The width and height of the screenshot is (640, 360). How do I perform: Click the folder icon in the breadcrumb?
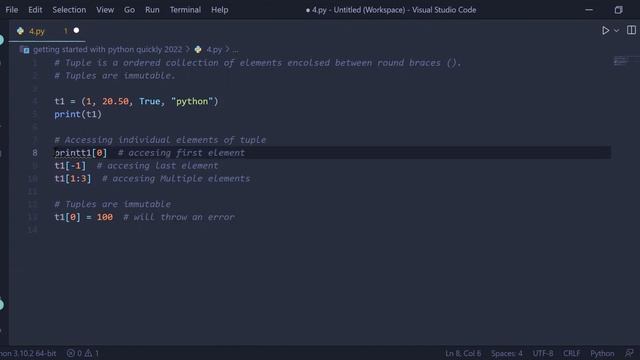pos(24,50)
